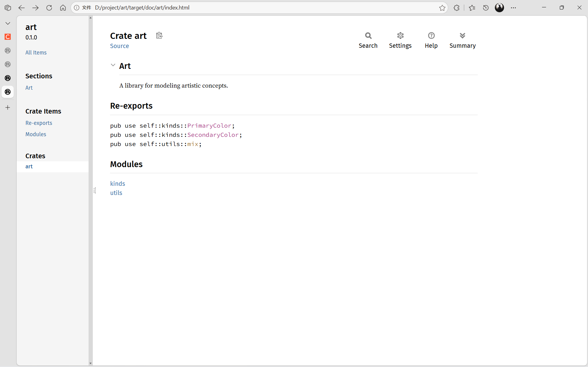Open the utils module

(116, 193)
